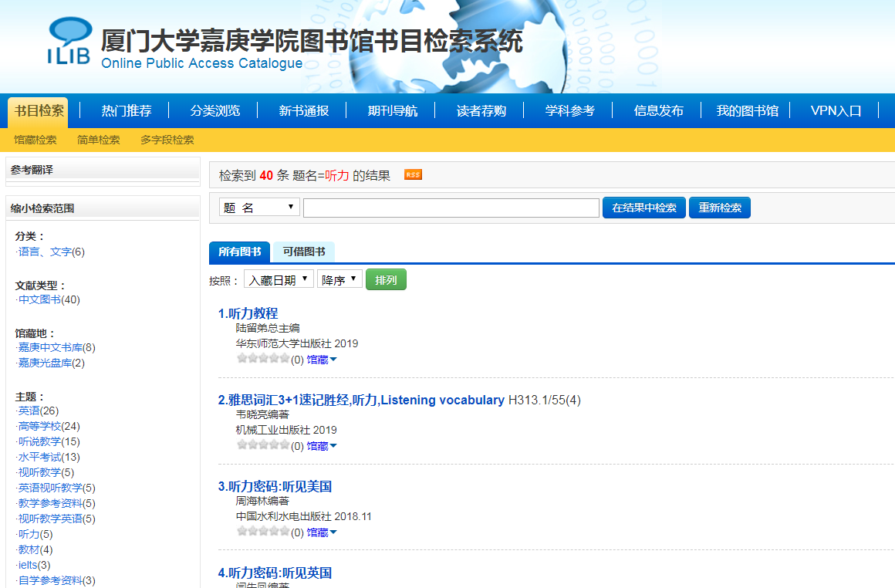Image resolution: width=895 pixels, height=588 pixels.
Task: Open 多字段检索 in the sub-navigation
Action: click(x=167, y=140)
